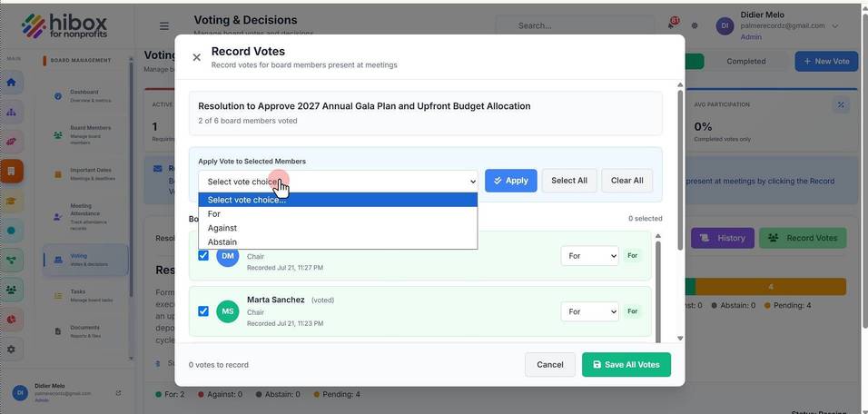Screen dimensions: 868x414
Task: Switch to the Completed tab
Action: (x=745, y=62)
